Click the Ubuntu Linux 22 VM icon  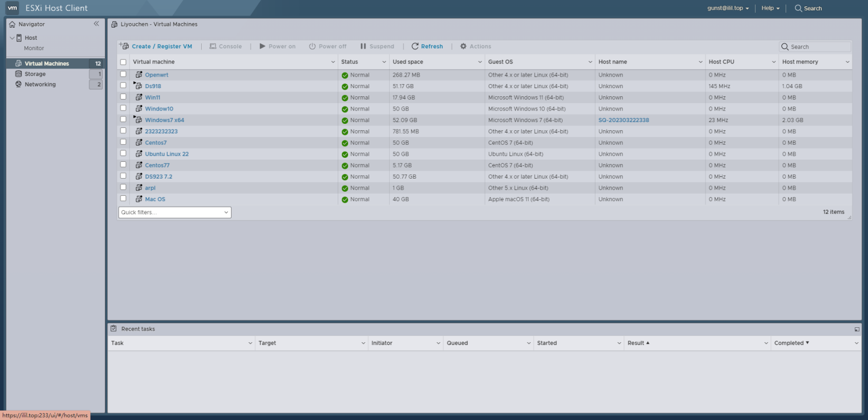(x=139, y=154)
